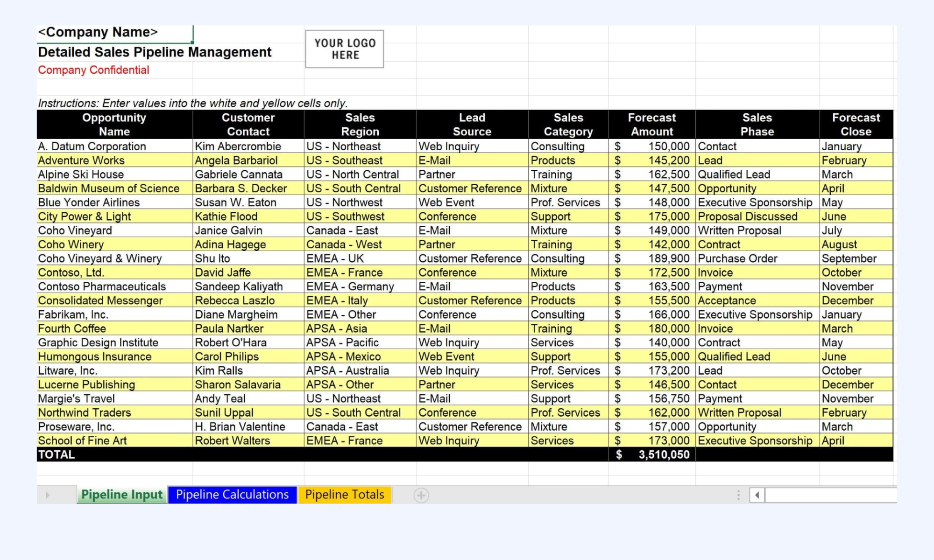
Task: Add a new sheet with plus icon
Action: point(421,495)
